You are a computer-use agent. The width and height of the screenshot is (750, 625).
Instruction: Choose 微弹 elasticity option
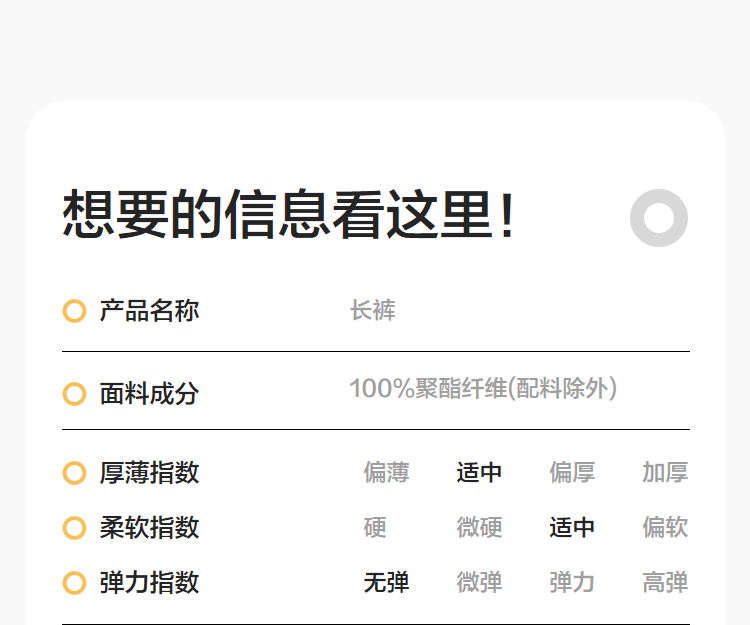click(x=479, y=583)
